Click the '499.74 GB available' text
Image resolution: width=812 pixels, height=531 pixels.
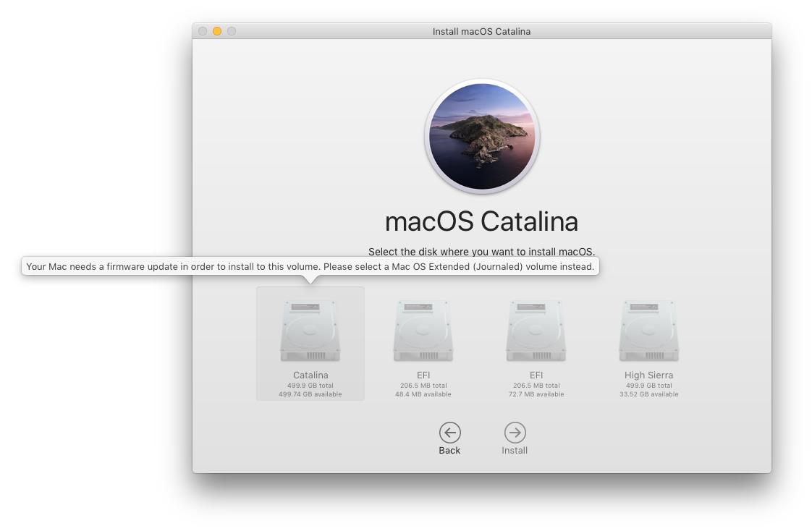coord(310,394)
